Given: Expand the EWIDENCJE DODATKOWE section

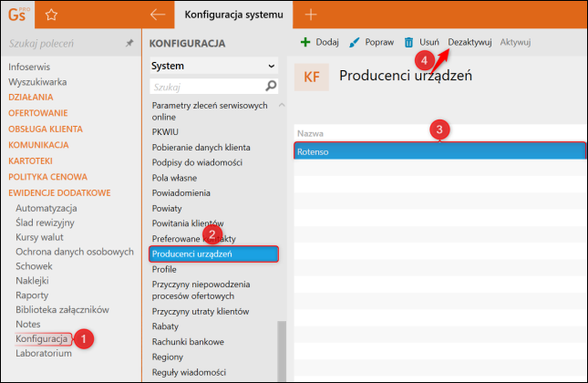Looking at the screenshot, I should tap(59, 192).
